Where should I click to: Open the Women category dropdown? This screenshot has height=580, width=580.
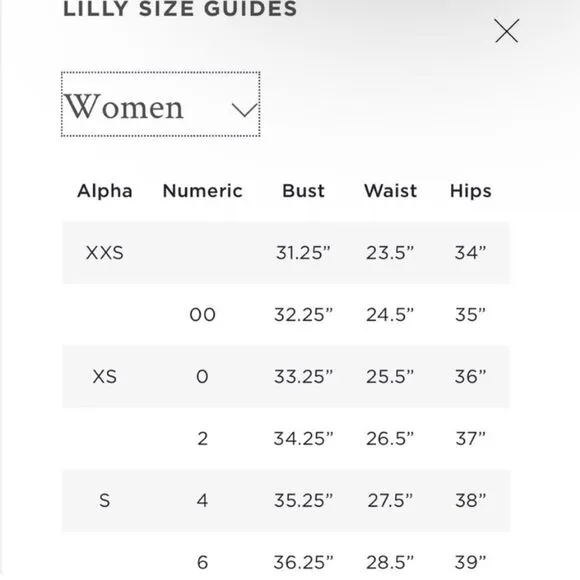[x=161, y=105]
